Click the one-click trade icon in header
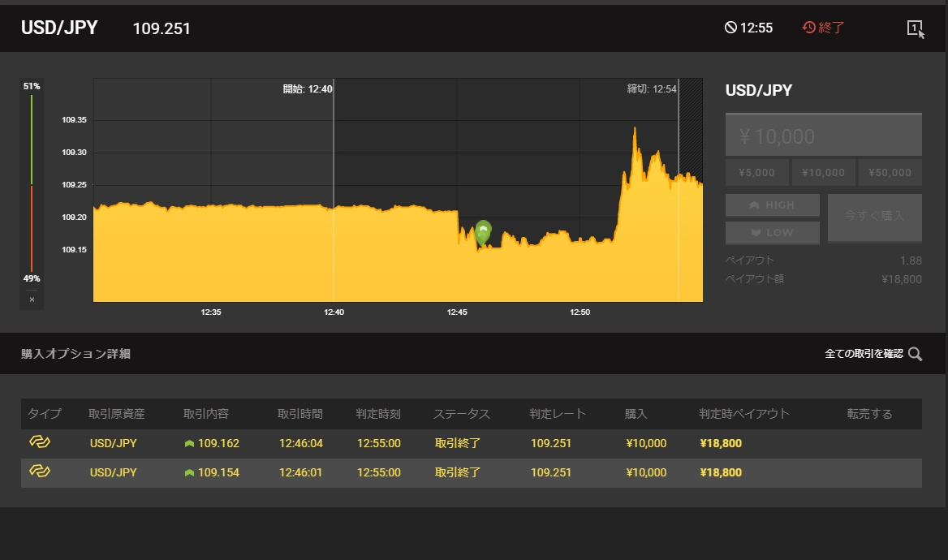Screen dimensions: 948x560 [915, 28]
